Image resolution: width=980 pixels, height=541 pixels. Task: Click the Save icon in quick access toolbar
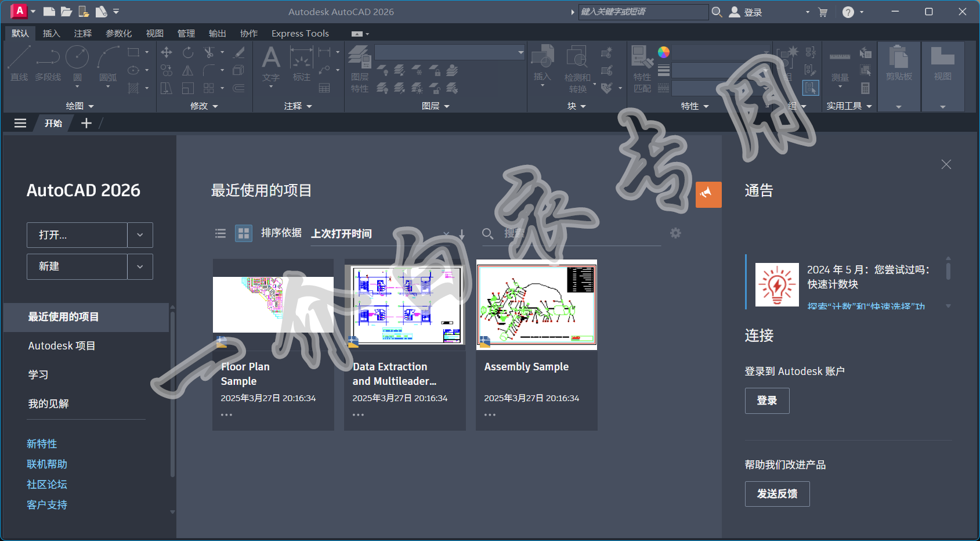[x=84, y=12]
